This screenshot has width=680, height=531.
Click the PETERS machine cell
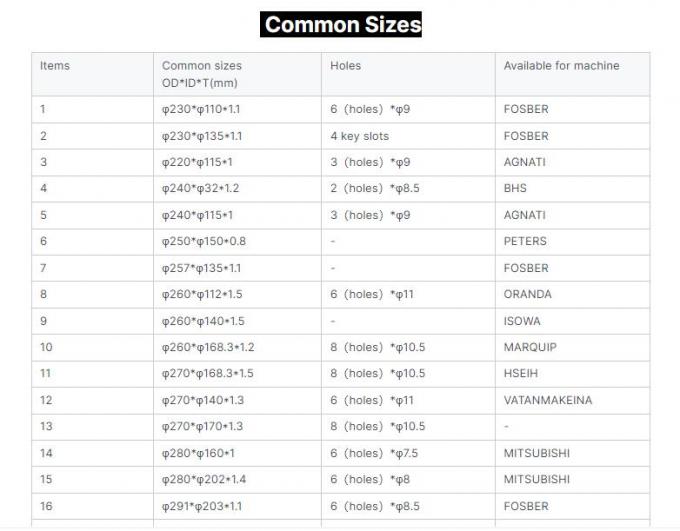525,241
